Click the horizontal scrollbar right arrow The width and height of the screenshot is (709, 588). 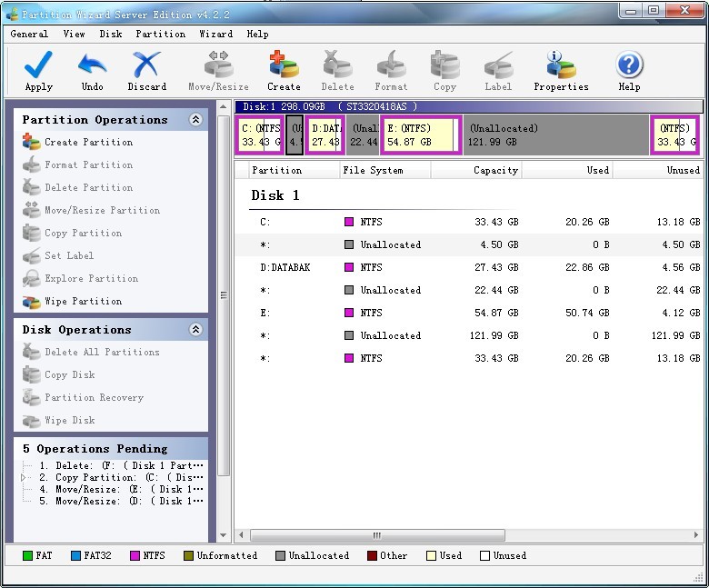(x=696, y=535)
